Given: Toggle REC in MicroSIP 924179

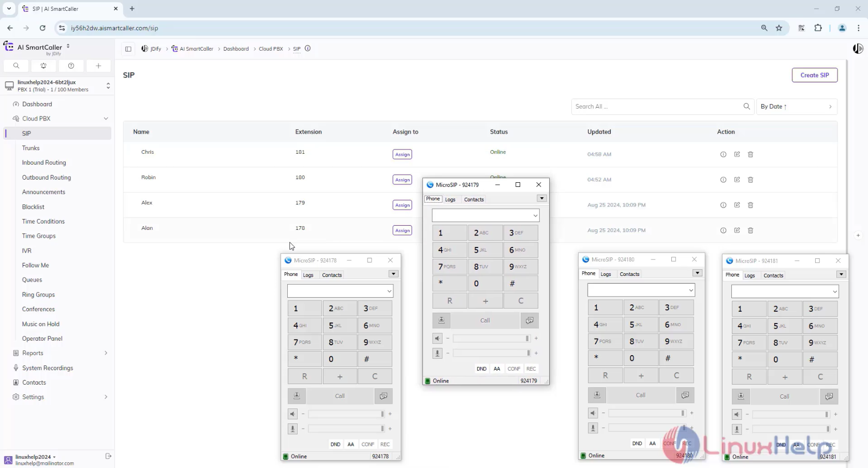Looking at the screenshot, I should pyautogui.click(x=531, y=369).
